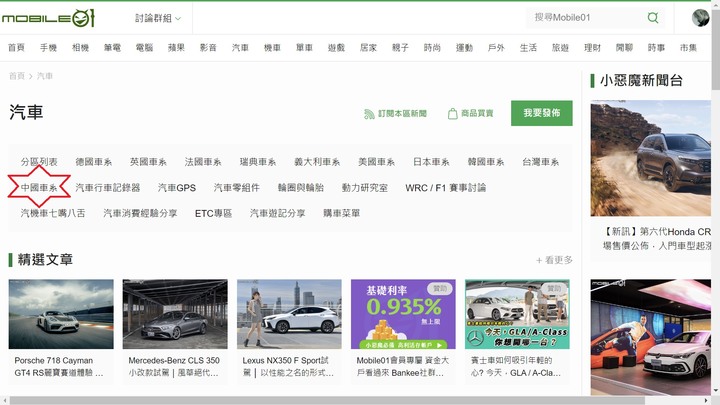Open the 動力研究室 category
This screenshot has width=720, height=405.
365,188
